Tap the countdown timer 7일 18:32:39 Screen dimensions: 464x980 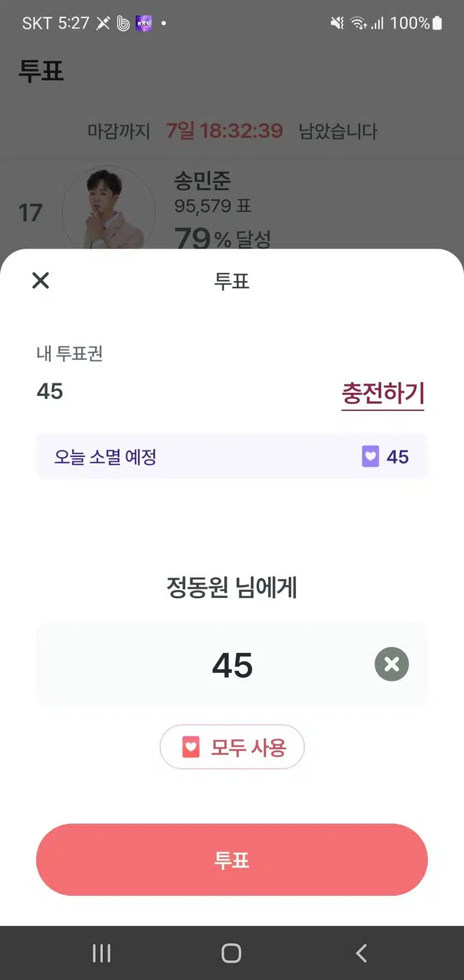[x=225, y=131]
